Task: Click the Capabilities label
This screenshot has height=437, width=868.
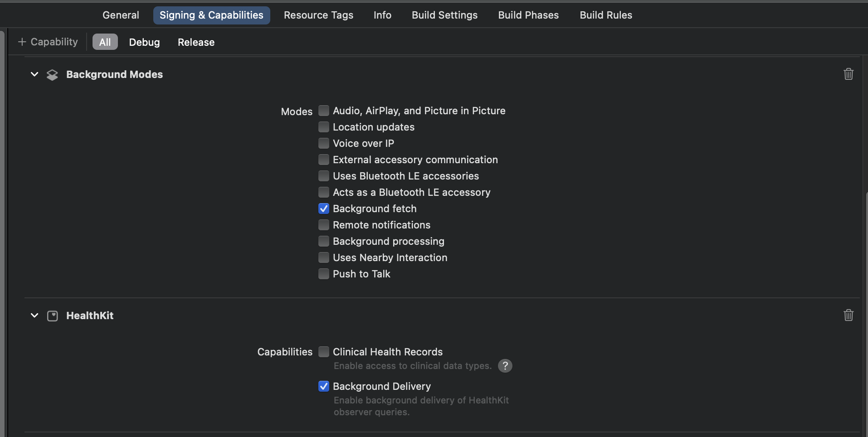Action: [285, 352]
